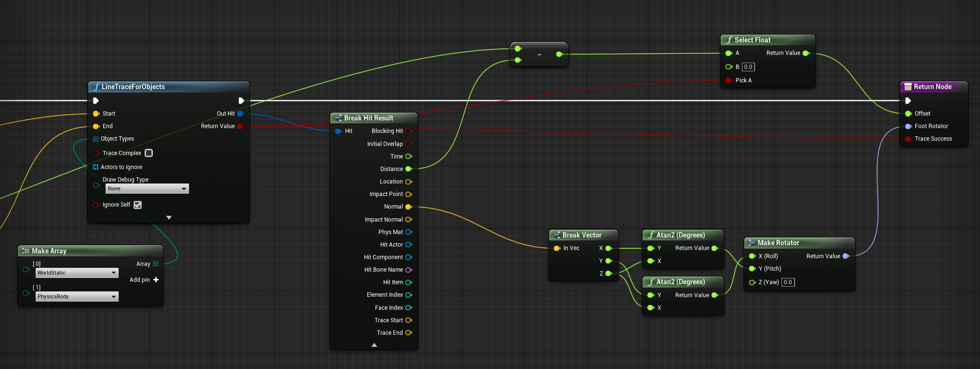Screen dimensions: 980x369
Task: Click the Trace End output pin
Action: (409, 333)
